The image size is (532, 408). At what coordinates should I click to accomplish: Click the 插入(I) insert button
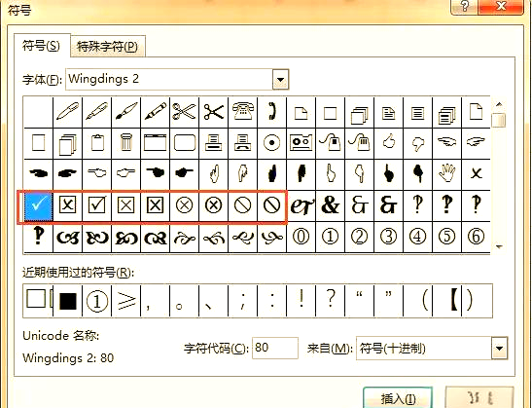[398, 398]
